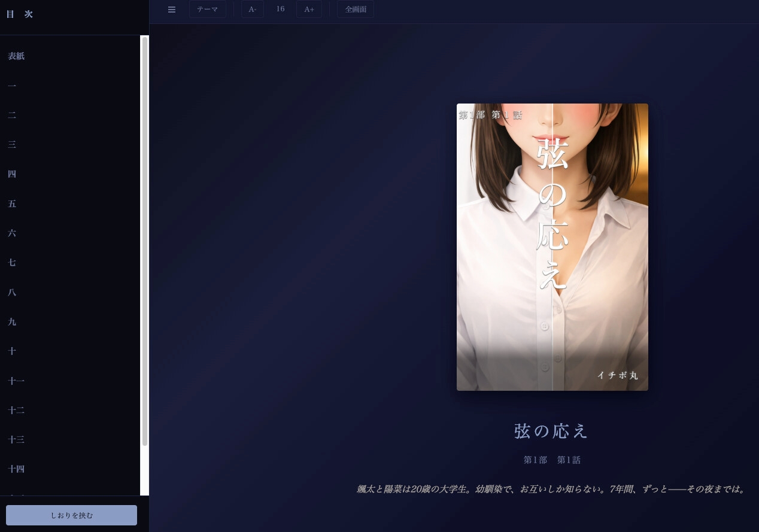Select 表紙 in the table of contents
Viewport: 759px width, 532px height.
tap(16, 56)
